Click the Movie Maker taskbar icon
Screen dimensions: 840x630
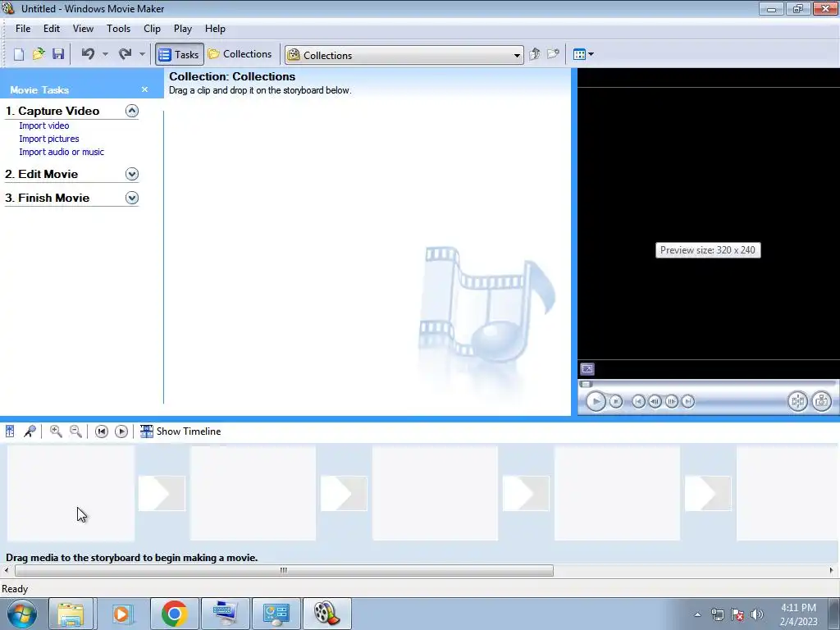326,614
